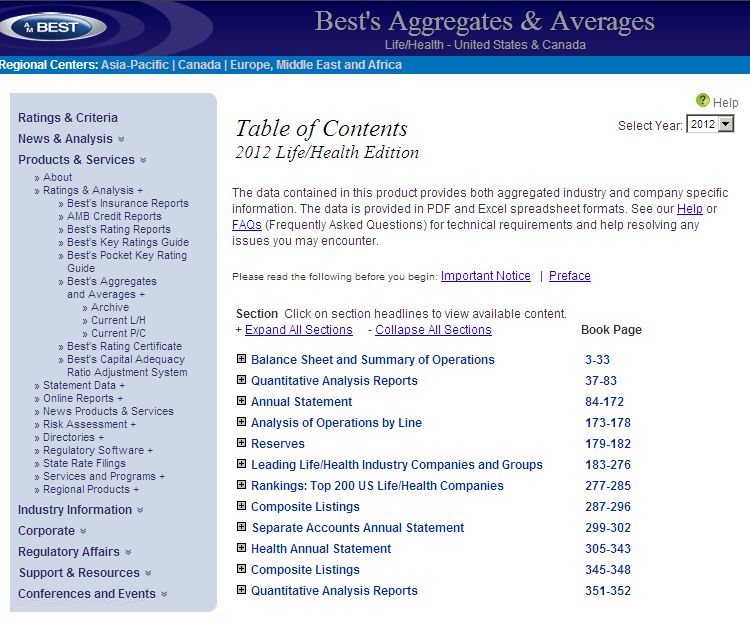Image resolution: width=750 pixels, height=637 pixels.
Task: Open Risk Assessment in the sidebar
Action: (89, 424)
